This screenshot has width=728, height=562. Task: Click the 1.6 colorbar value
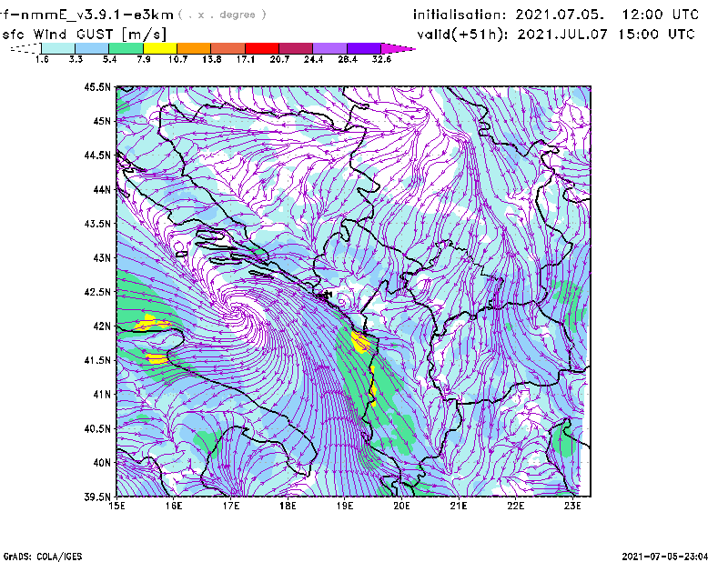point(42,59)
